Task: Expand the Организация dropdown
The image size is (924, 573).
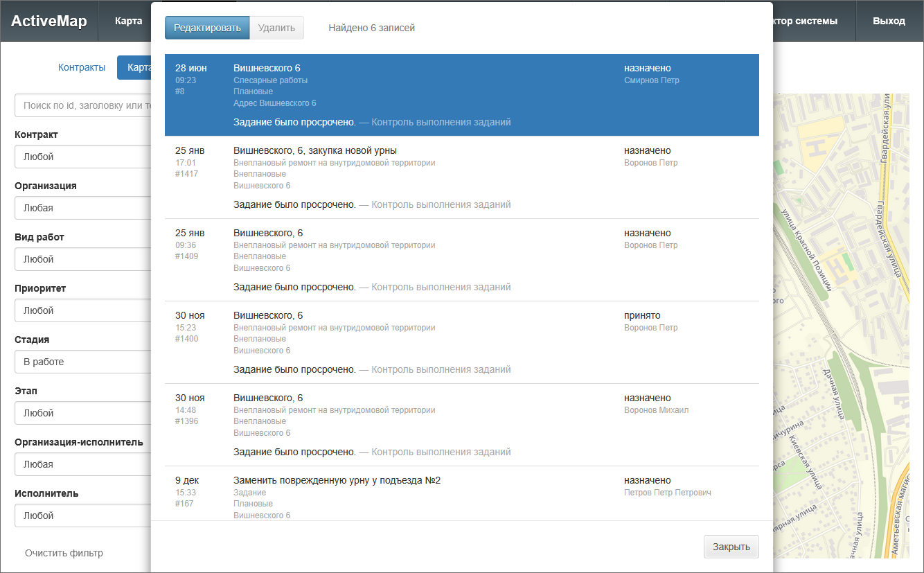Action: (x=83, y=208)
